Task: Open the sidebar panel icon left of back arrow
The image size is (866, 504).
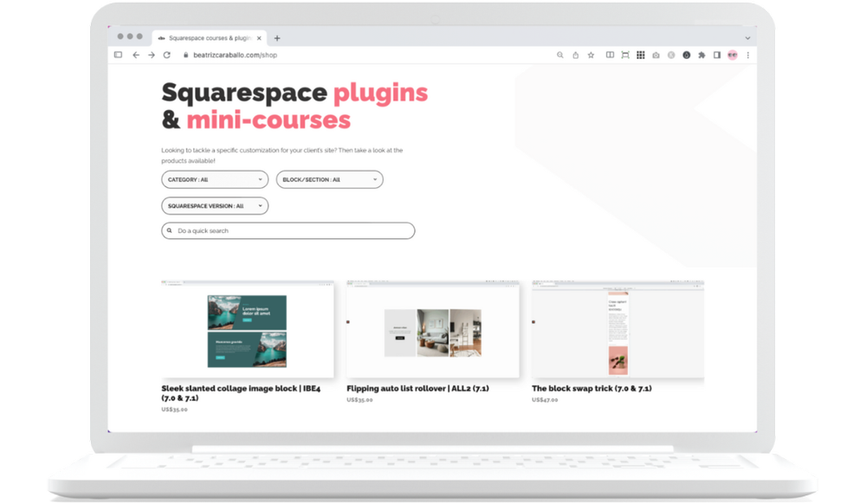Action: point(118,55)
